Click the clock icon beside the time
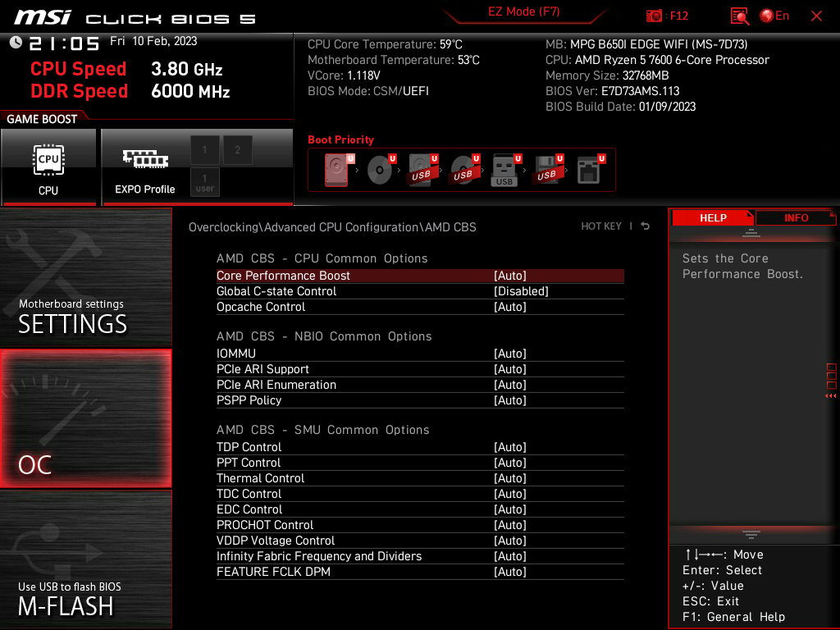 (16, 43)
